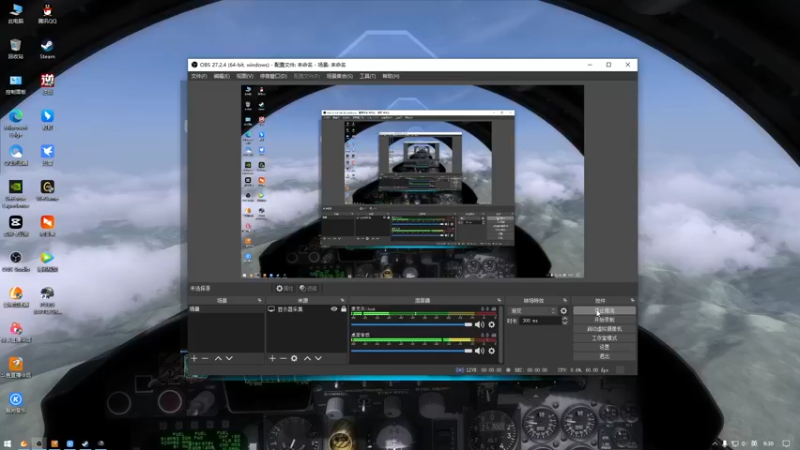
Task: Click the stop streaming button in Controls
Action: (605, 311)
